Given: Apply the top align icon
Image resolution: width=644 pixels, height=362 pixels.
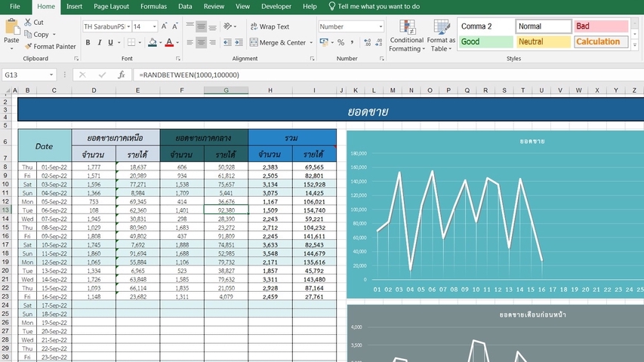Looking at the screenshot, I should [190, 26].
